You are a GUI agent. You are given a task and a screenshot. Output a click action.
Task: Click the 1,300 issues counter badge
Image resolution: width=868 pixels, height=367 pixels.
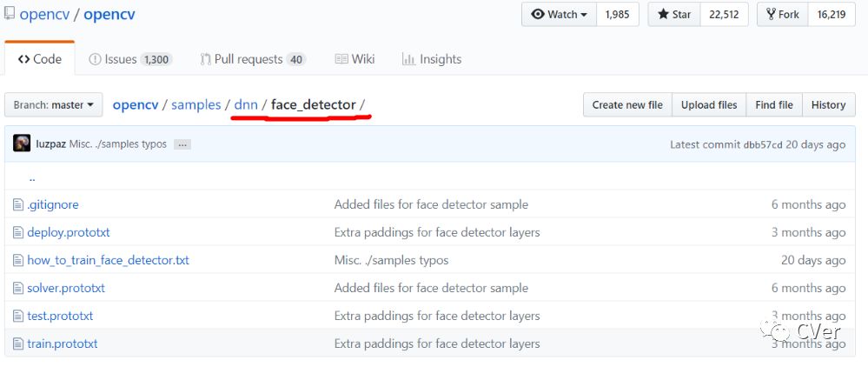[x=156, y=59]
